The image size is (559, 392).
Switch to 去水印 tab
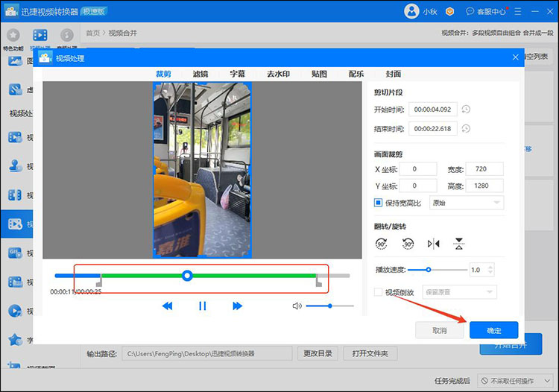pyautogui.click(x=279, y=74)
